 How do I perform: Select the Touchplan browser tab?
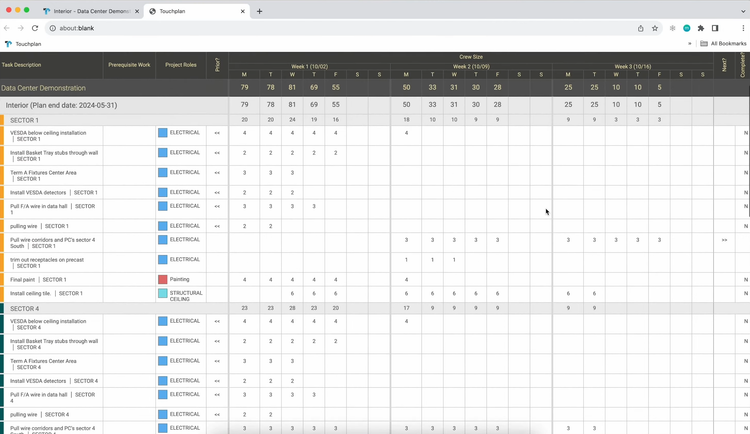click(x=196, y=11)
